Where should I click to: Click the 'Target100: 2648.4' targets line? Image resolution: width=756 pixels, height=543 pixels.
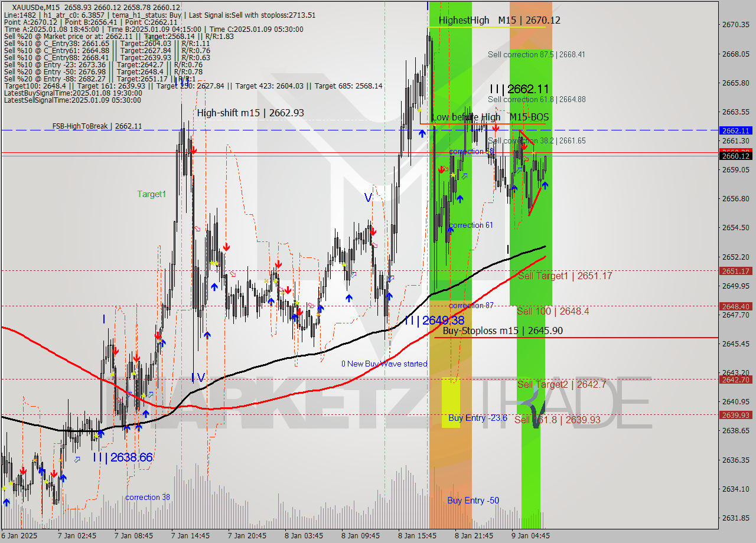pyautogui.click(x=193, y=86)
